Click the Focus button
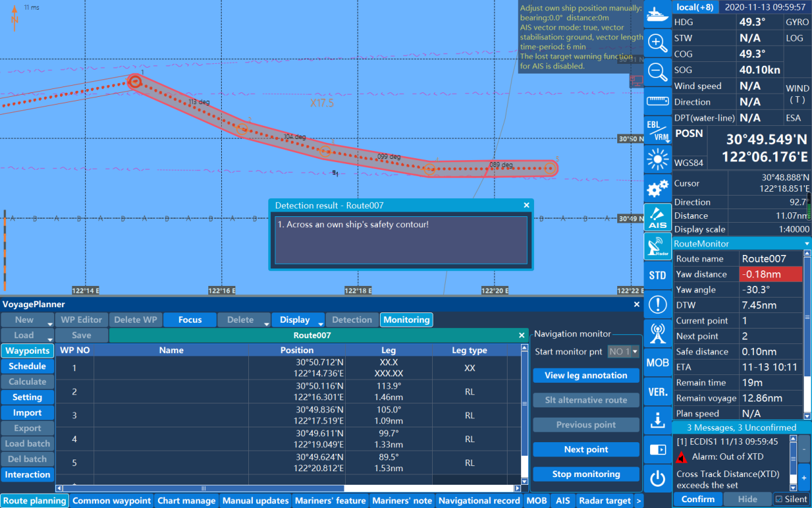 click(x=190, y=320)
